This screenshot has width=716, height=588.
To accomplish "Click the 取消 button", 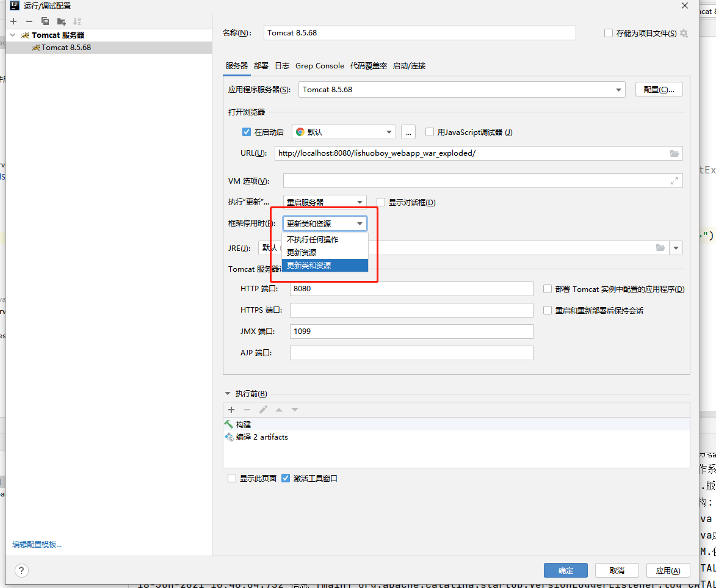I will 617,570.
